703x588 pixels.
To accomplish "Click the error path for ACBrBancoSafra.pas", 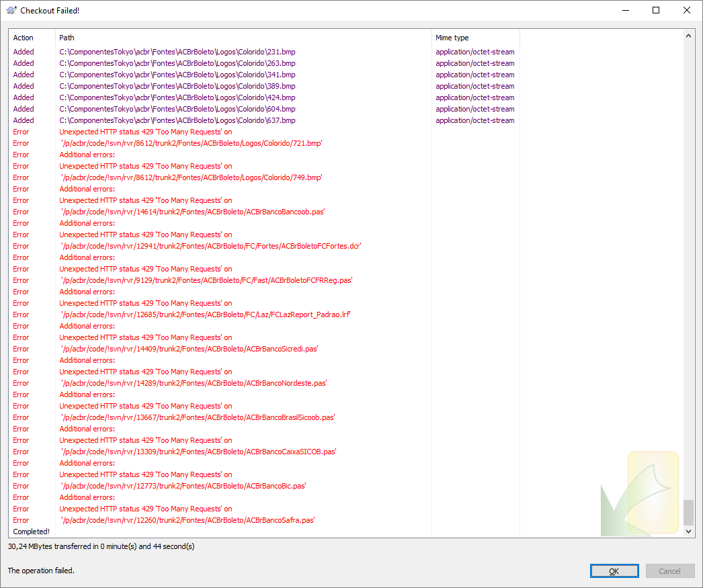I will point(188,520).
